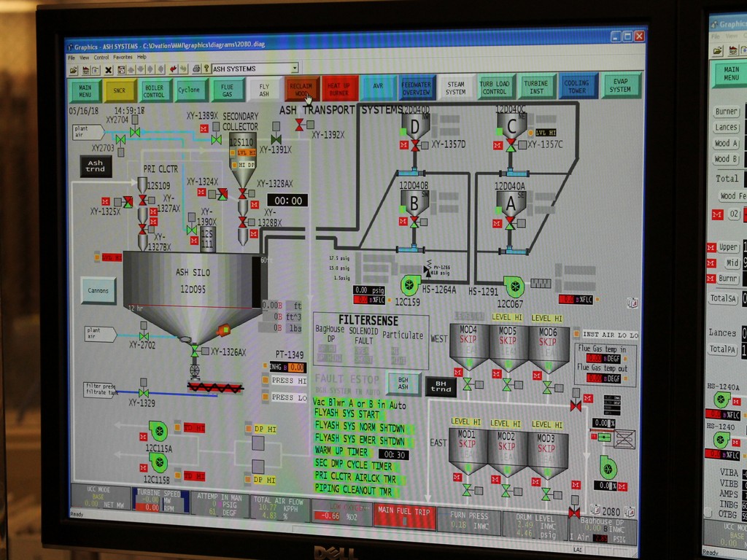Image resolution: width=747 pixels, height=560 pixels.
Task: Select the XY-2702 green valve symbol
Action: click(144, 336)
